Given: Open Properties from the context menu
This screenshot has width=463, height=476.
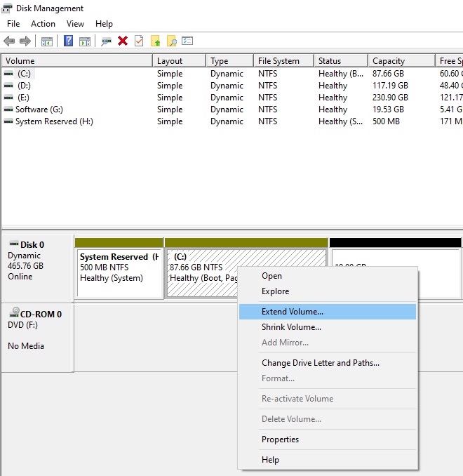Looking at the screenshot, I should tap(280, 439).
